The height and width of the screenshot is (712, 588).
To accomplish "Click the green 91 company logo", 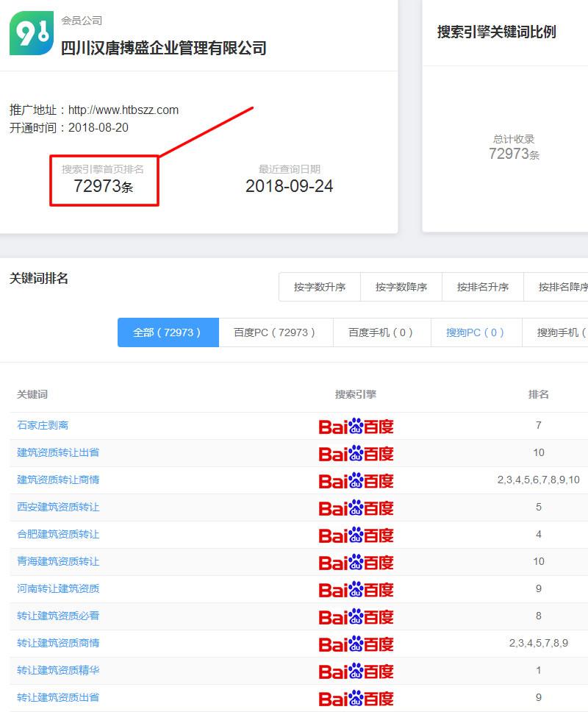I will (x=32, y=33).
